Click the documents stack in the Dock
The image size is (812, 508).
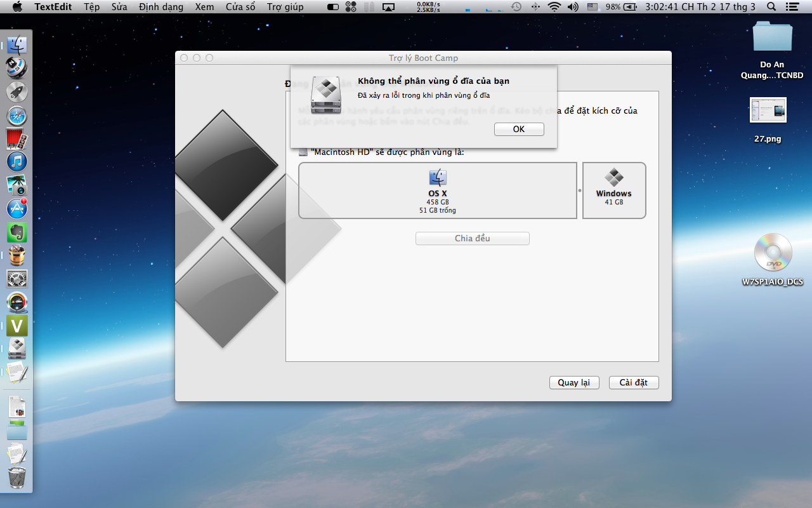point(17,407)
